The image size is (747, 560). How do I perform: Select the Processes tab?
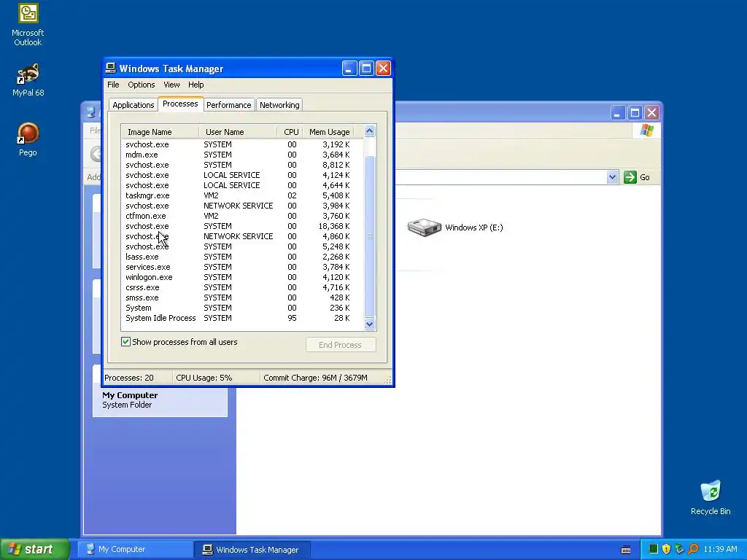pos(180,104)
